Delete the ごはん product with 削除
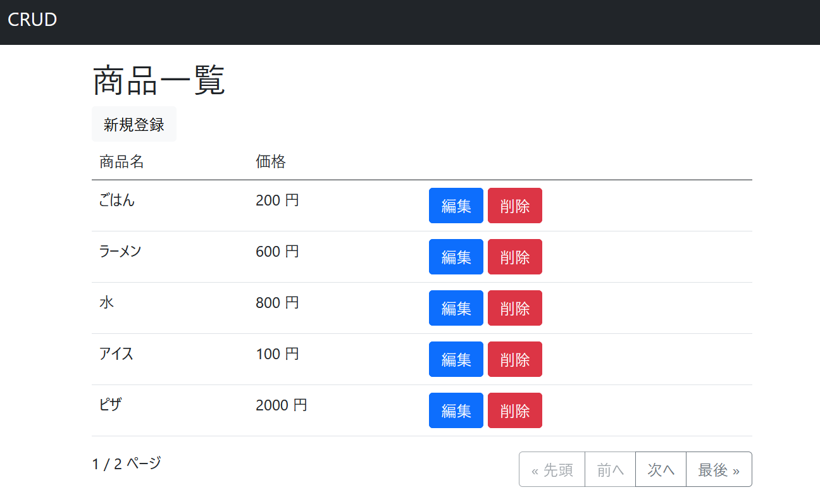This screenshot has height=504, width=820. pos(515,206)
